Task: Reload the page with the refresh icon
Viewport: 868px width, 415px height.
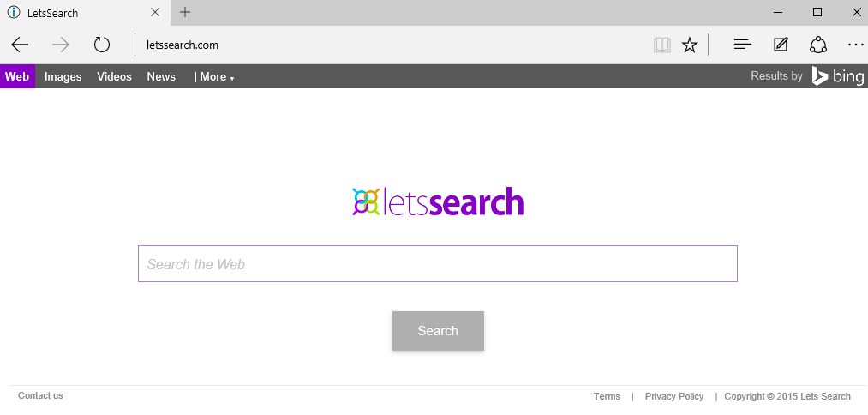Action: coord(102,45)
